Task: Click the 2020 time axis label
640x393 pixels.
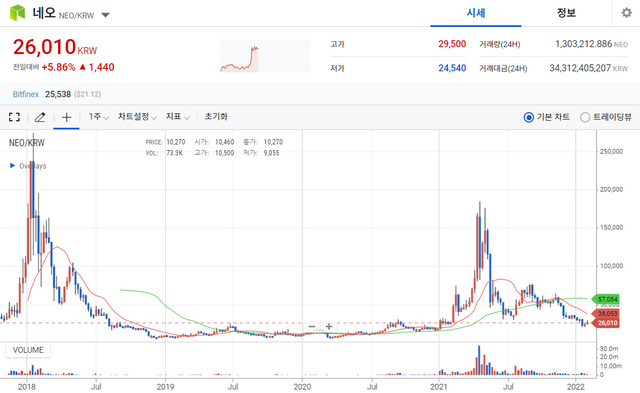Action: 302,386
